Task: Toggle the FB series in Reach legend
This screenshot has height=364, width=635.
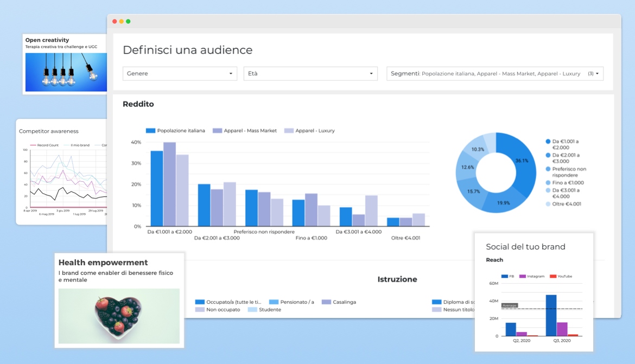Action: [x=504, y=277]
